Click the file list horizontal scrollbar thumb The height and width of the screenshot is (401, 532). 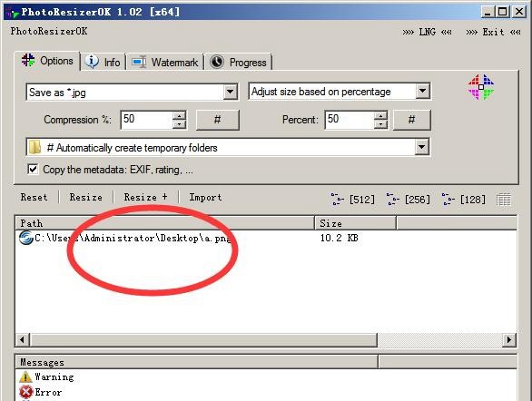[x=203, y=339]
